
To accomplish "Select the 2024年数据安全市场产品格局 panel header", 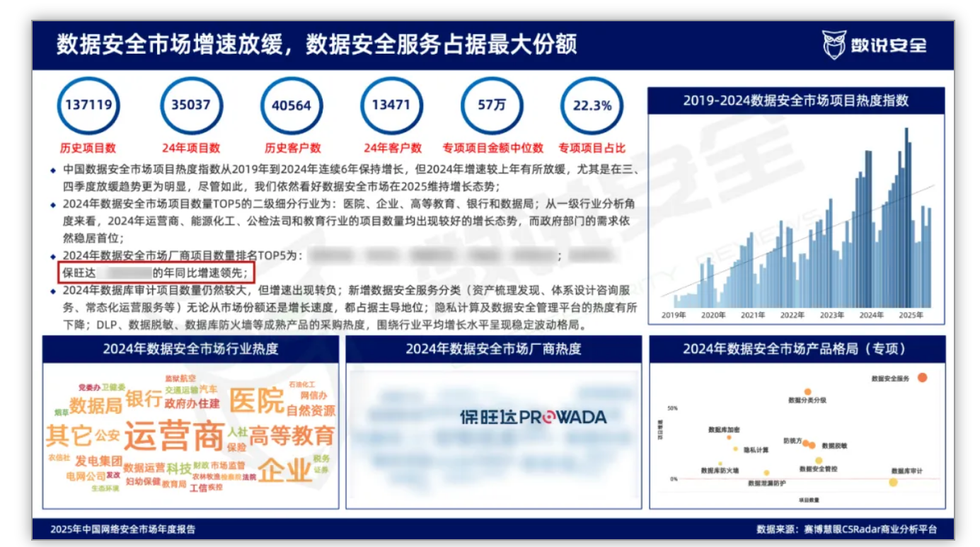I will 796,349.
